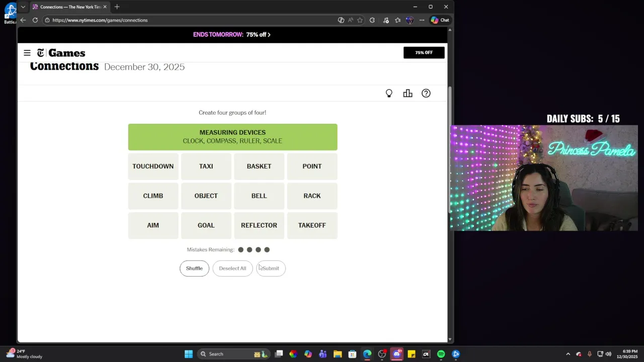Click the solved Measuring Devices green group
Viewport: 644px width, 362px height.
click(x=232, y=137)
